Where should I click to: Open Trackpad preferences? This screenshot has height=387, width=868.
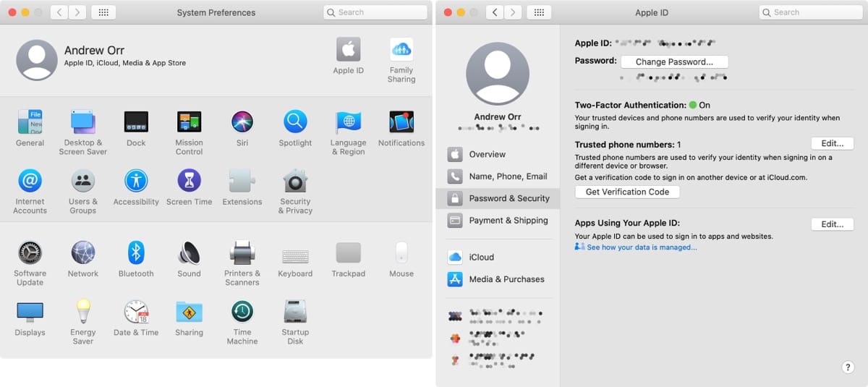tap(348, 259)
